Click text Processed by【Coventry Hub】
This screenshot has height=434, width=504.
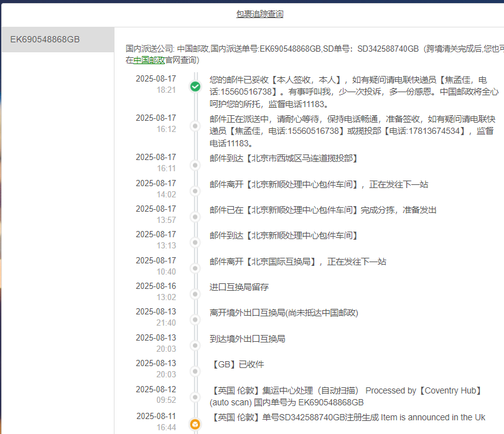(424, 390)
